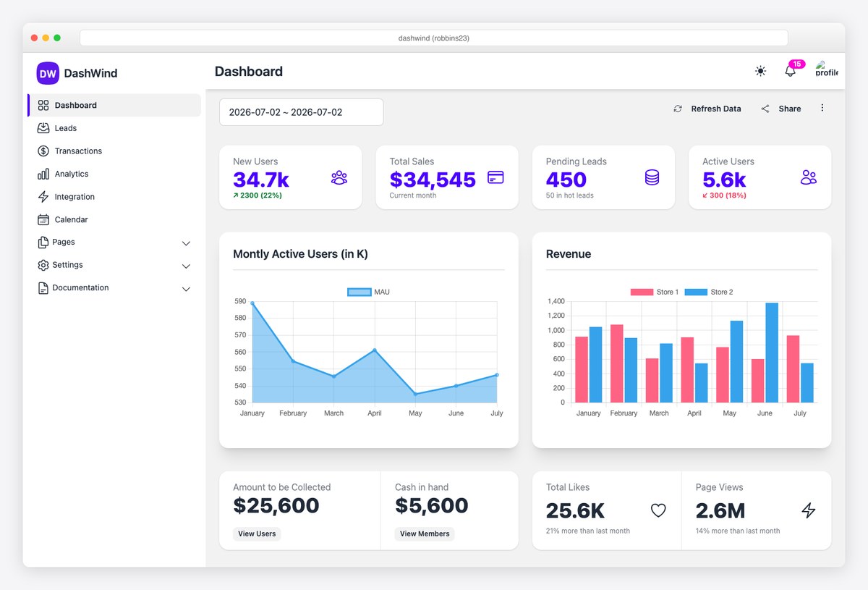Click the Active Users people icon

point(809,177)
